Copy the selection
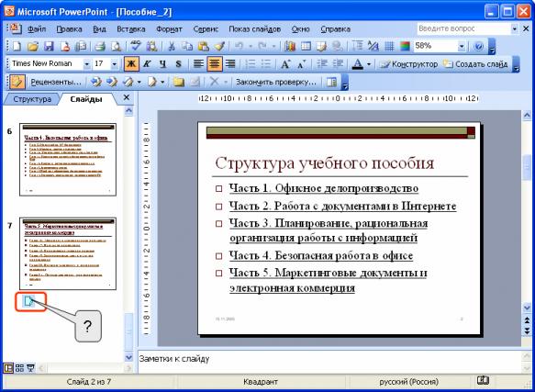 click(x=187, y=46)
